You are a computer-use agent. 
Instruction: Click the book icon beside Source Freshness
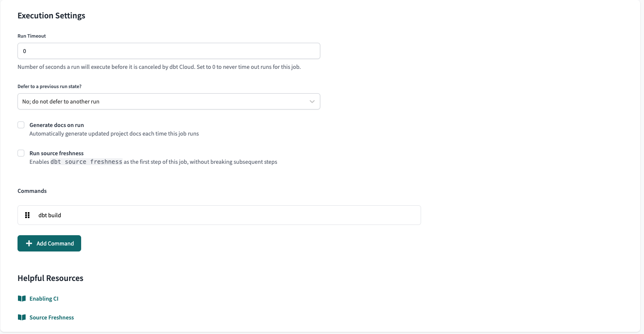coord(21,317)
